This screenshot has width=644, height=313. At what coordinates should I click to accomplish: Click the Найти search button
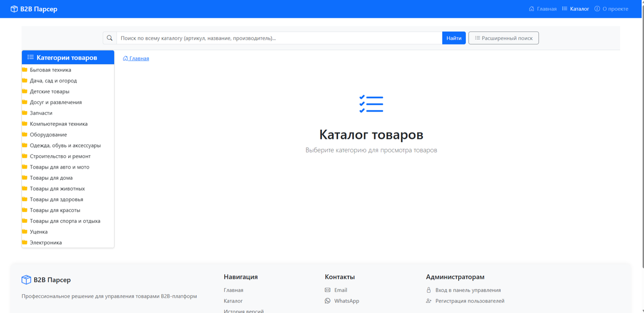tap(454, 38)
